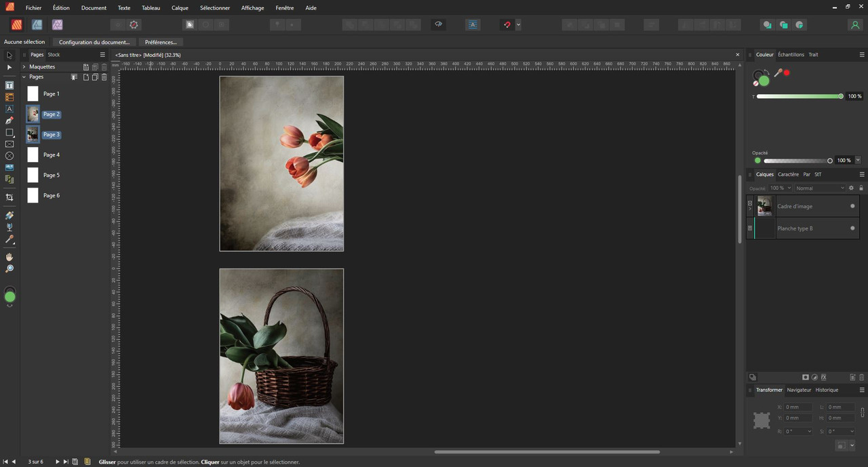Switch to Designer persona icon

[37, 24]
